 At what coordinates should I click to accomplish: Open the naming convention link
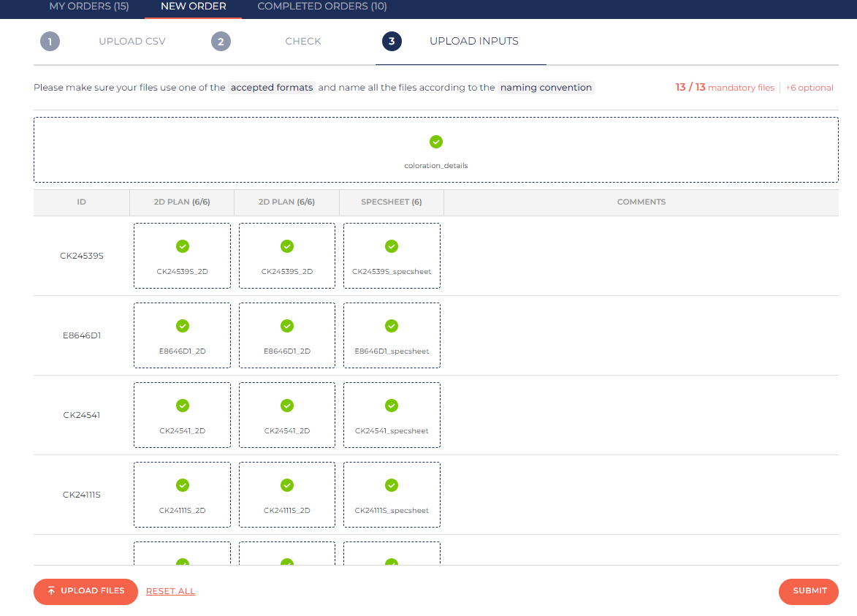click(546, 88)
